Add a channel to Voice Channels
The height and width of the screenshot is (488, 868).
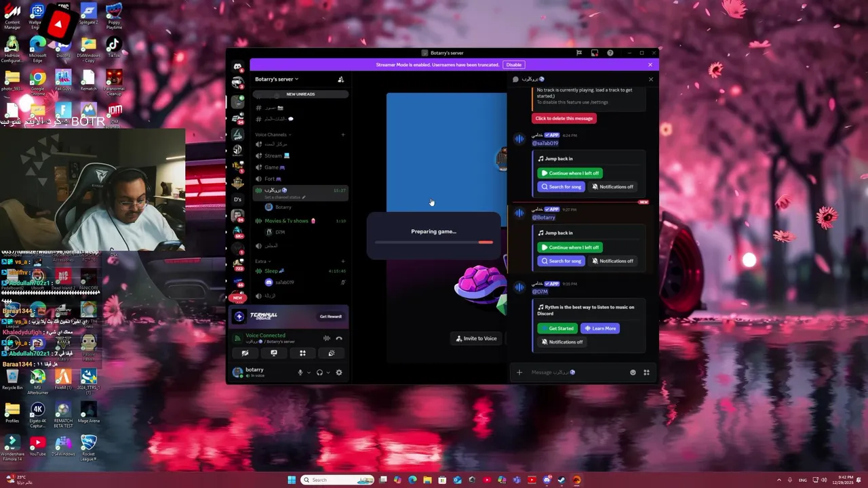click(342, 134)
